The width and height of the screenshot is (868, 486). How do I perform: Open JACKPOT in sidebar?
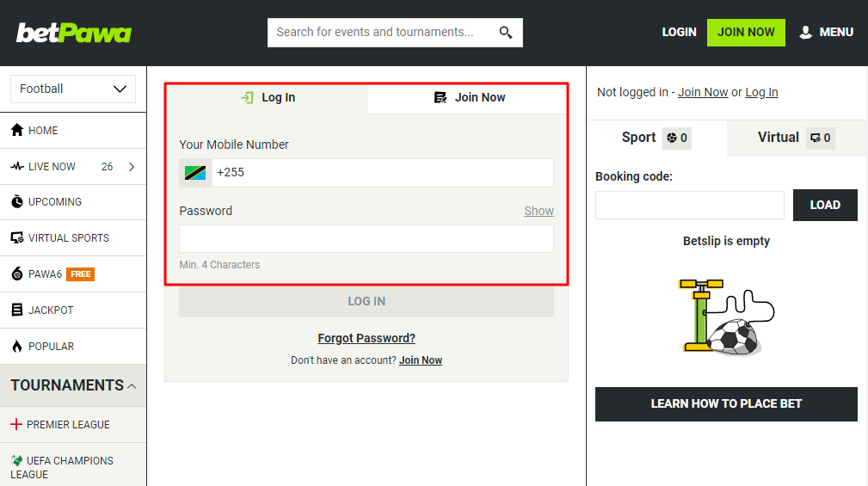pyautogui.click(x=73, y=310)
